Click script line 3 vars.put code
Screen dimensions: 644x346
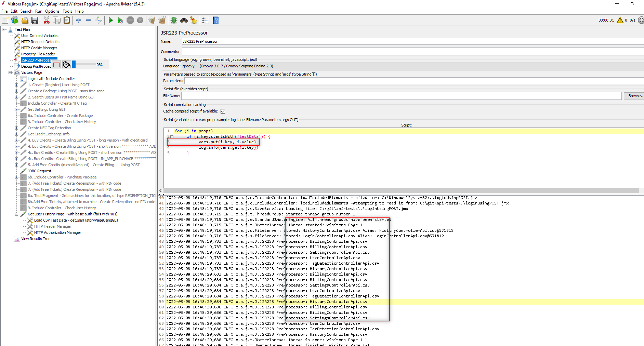click(x=227, y=142)
